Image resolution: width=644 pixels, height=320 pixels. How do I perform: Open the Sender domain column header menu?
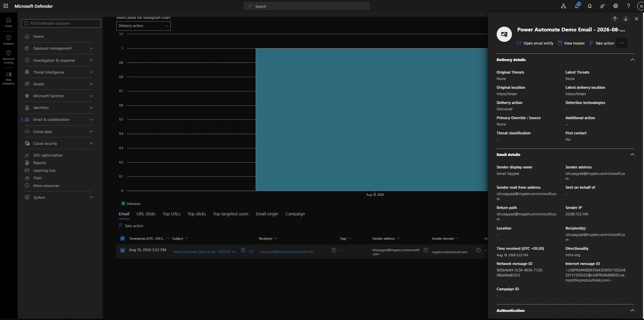tap(445, 239)
